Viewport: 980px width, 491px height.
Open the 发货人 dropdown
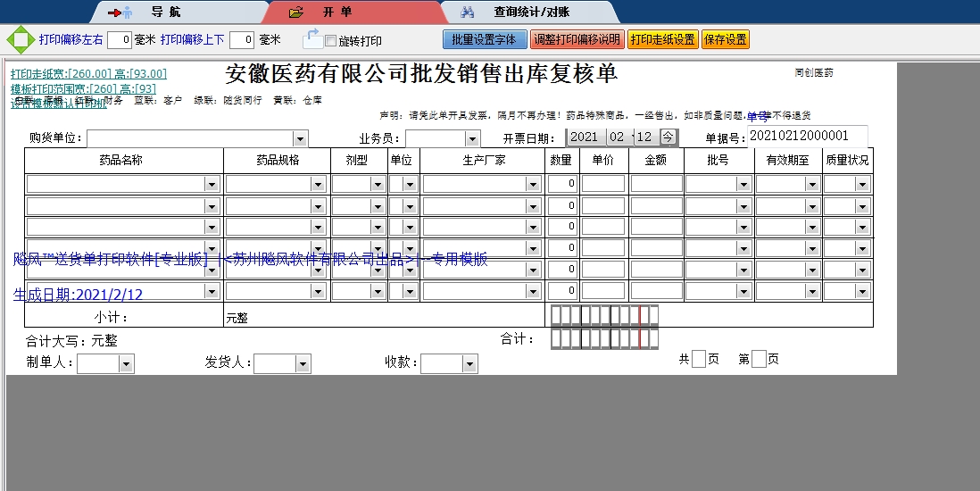[x=303, y=363]
